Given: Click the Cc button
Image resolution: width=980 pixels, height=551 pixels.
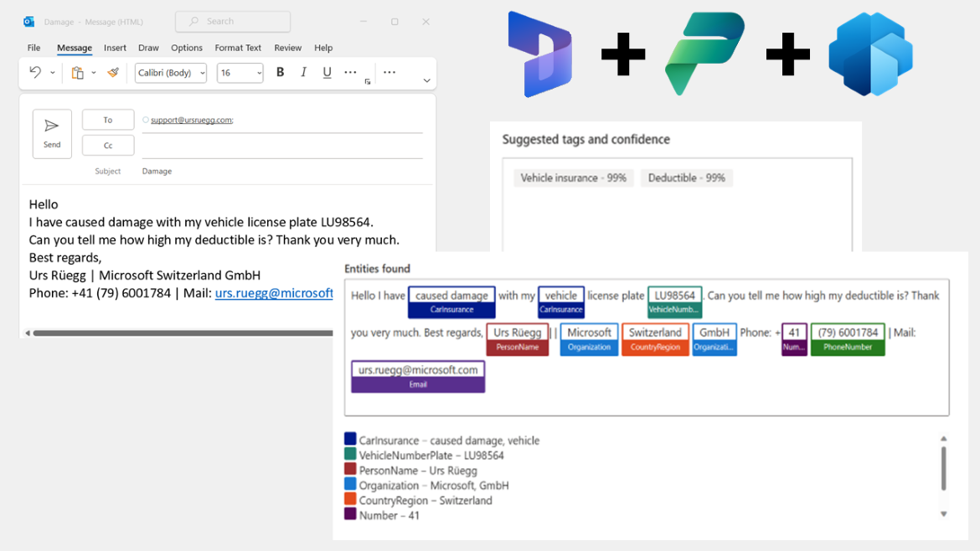Looking at the screenshot, I should tap(108, 146).
